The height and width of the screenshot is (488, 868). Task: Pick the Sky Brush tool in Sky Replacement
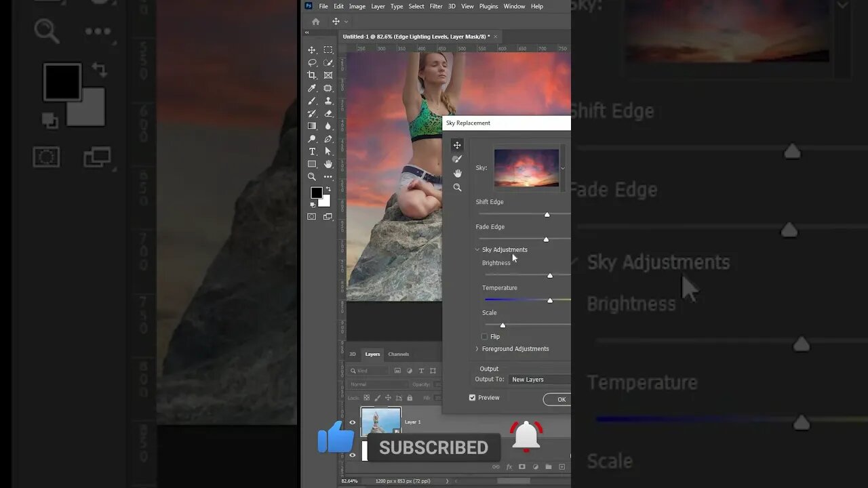457,159
